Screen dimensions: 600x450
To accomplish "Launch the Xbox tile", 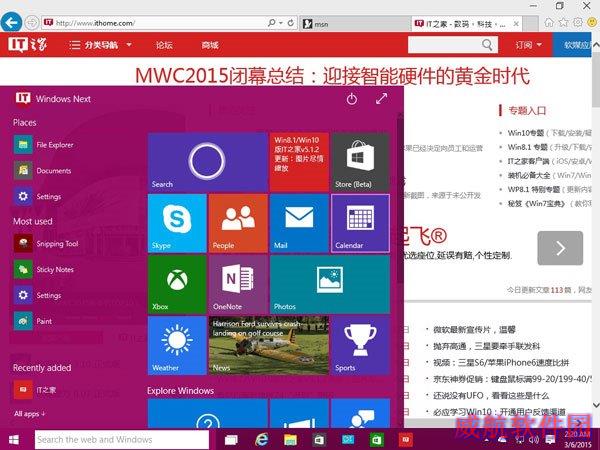I will 177,284.
